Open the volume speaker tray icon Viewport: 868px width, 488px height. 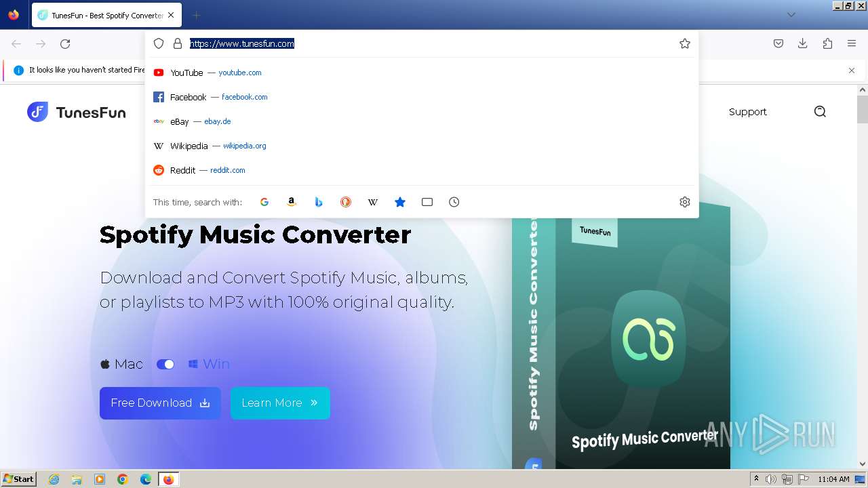[x=771, y=479]
